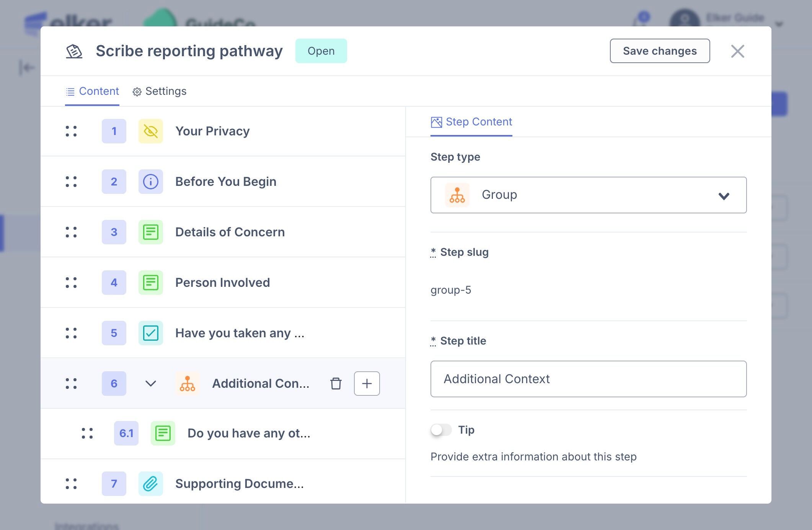Click the paperclip icon for Supporting Documents
This screenshot has height=530, width=812.
(150, 484)
